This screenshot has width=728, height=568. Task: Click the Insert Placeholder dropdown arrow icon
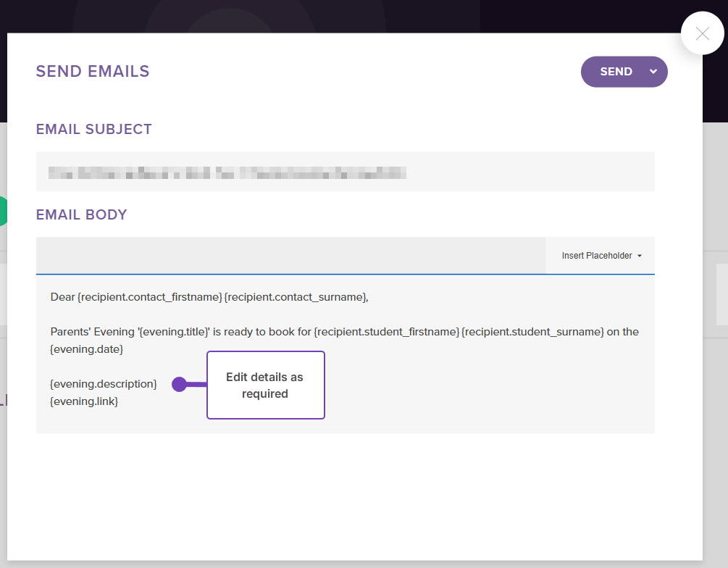tap(640, 256)
